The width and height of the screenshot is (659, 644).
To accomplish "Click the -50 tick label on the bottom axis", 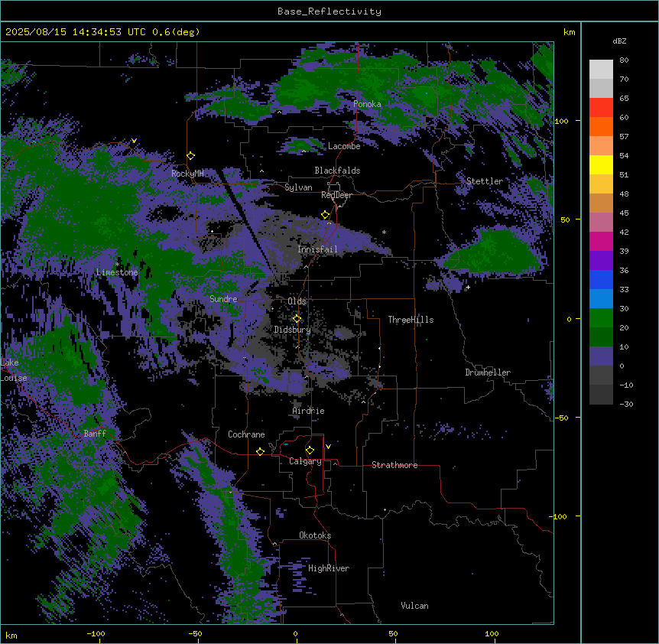I will [195, 633].
